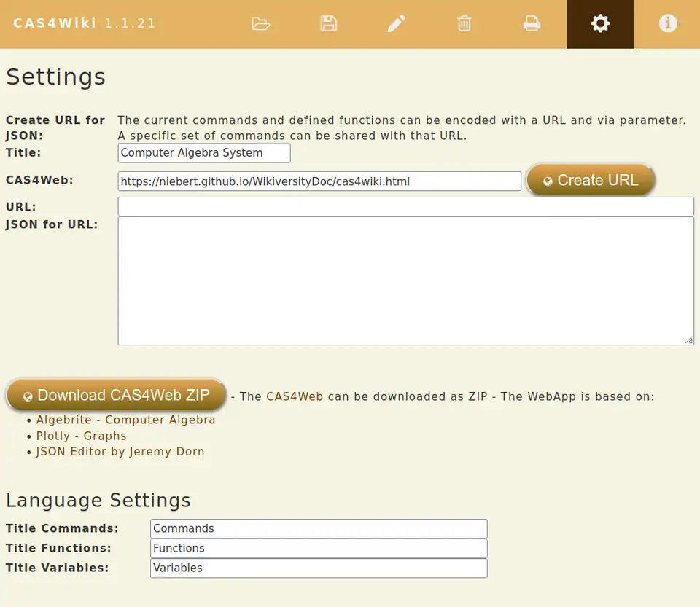Select the Title Commands language field

(318, 528)
